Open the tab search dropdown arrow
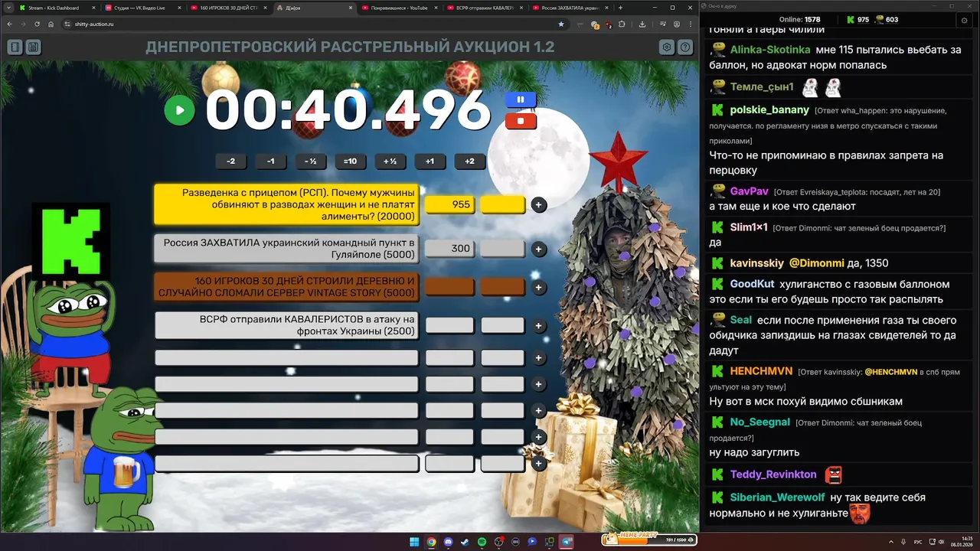 point(7,8)
